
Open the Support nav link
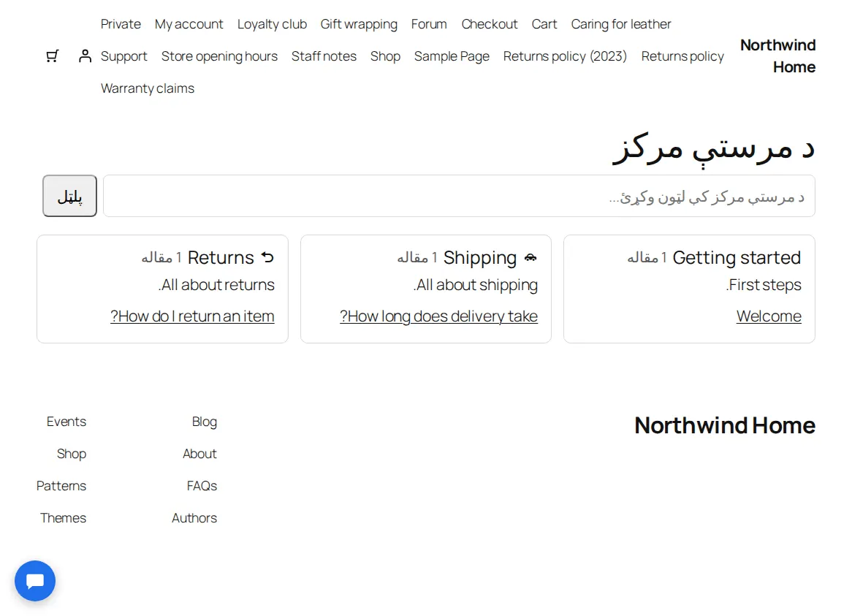(124, 56)
